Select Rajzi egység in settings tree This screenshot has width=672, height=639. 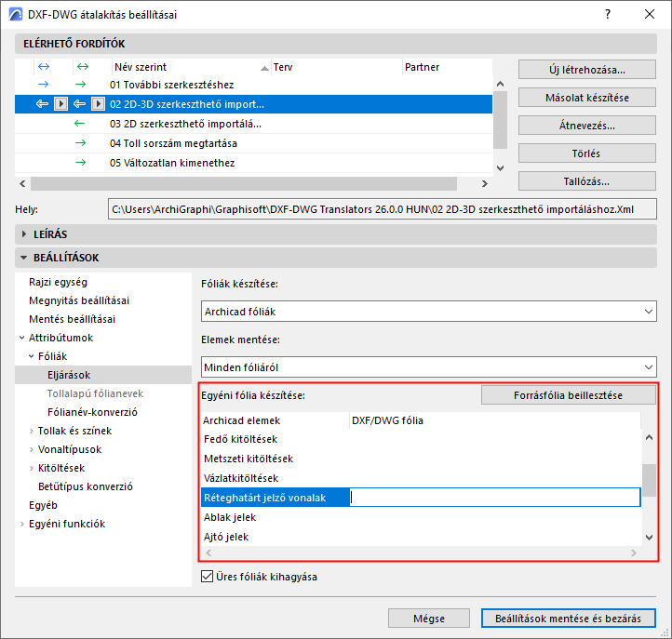59,282
